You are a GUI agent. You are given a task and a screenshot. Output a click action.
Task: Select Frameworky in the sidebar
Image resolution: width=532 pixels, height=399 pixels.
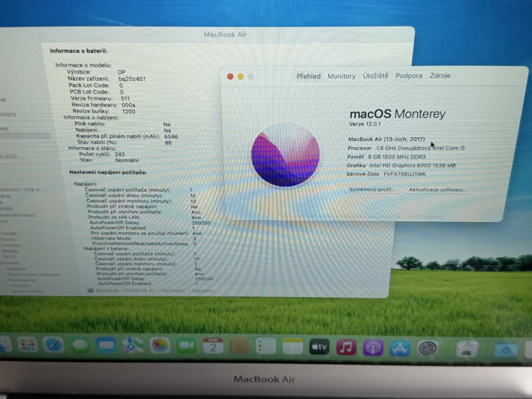pos(23,280)
